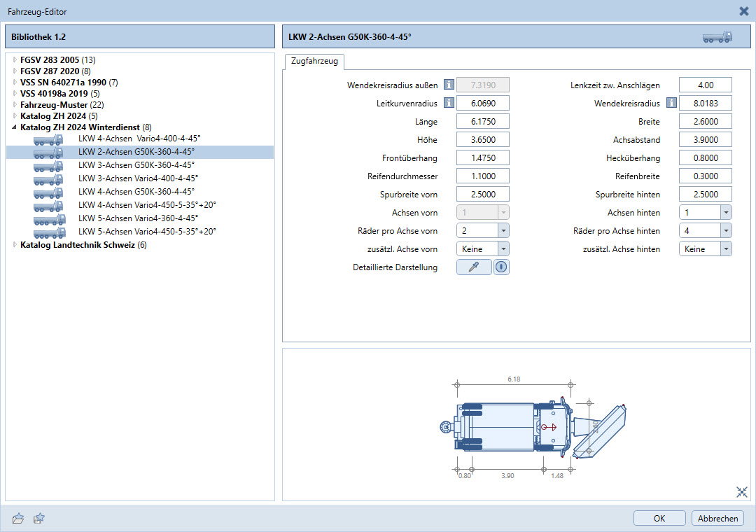
Task: Select the Zugfahrzeug tab
Action: [x=314, y=62]
